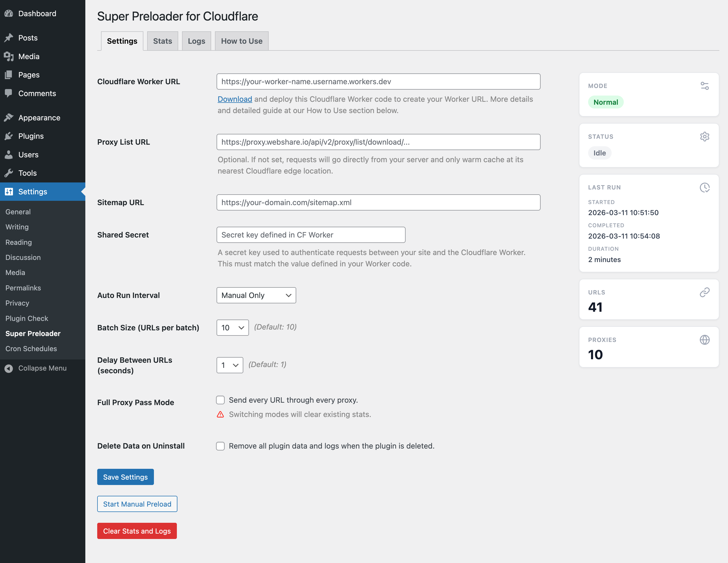Screen dimensions: 728x563
Task: Open the How to Use tab
Action: (x=241, y=41)
